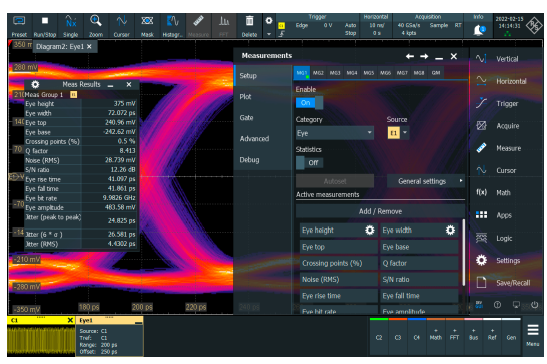Open the Apps grid icon
The image size is (547, 364).
pos(481,215)
